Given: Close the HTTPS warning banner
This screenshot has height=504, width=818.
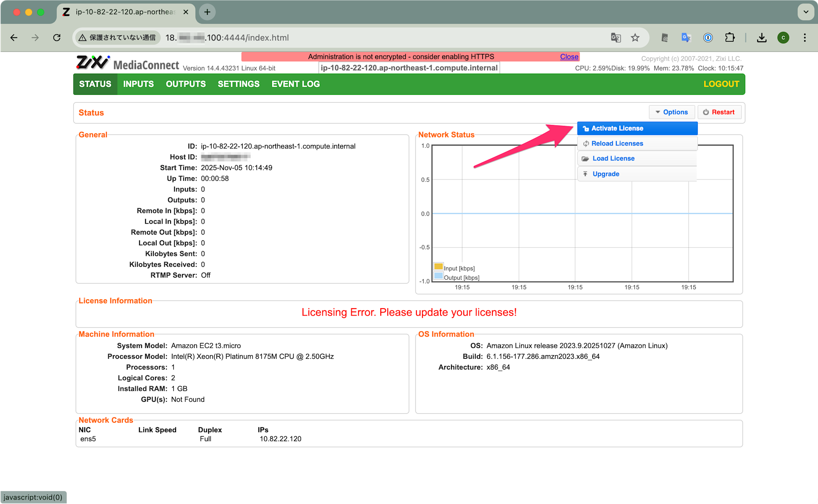Looking at the screenshot, I should [569, 57].
